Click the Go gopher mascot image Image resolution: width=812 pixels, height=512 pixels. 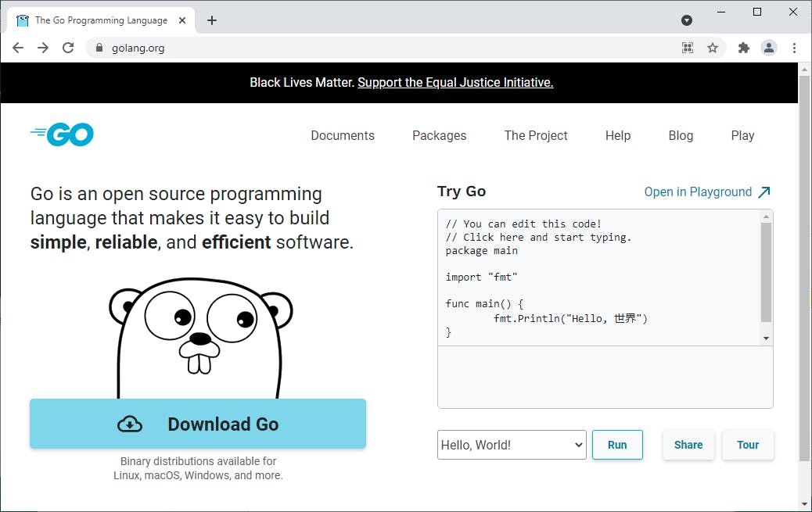200,338
